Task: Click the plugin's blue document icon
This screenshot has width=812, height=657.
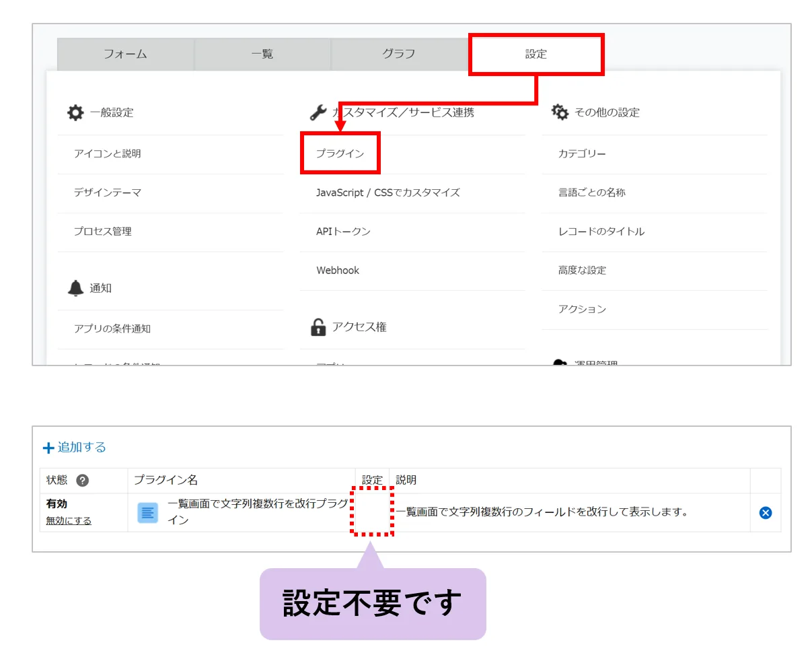Action: [148, 513]
